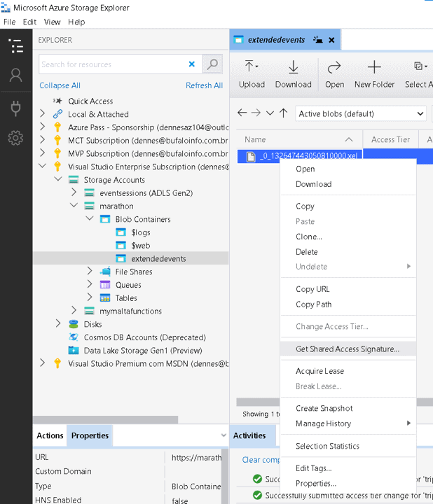This screenshot has height=504, width=433.
Task: Switch to the Properties tab
Action: [90, 436]
